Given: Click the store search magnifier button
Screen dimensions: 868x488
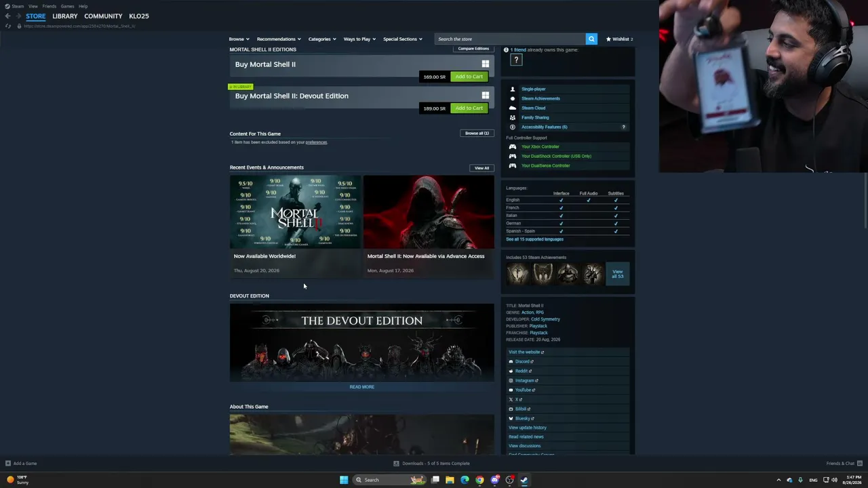Looking at the screenshot, I should pyautogui.click(x=591, y=39).
